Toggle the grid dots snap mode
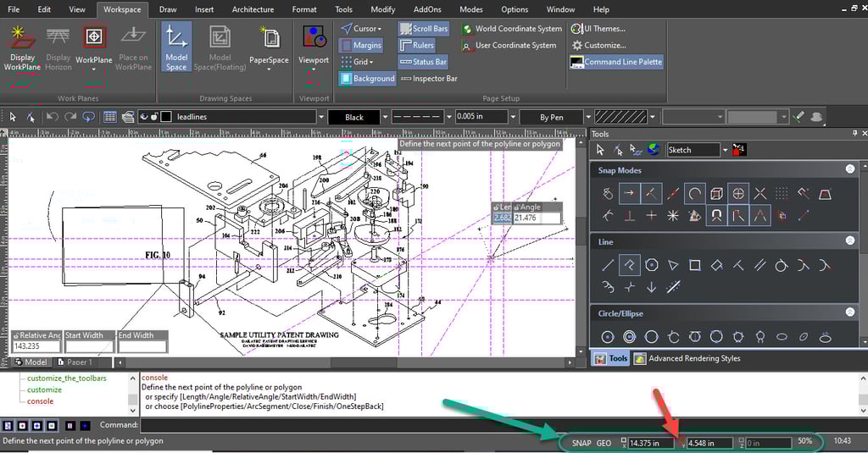 click(782, 194)
